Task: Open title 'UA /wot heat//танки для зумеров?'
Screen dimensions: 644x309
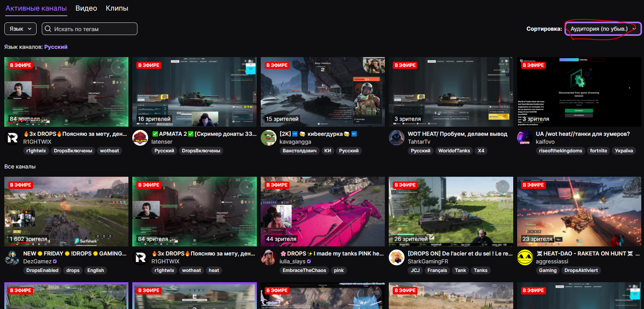Action: click(583, 134)
